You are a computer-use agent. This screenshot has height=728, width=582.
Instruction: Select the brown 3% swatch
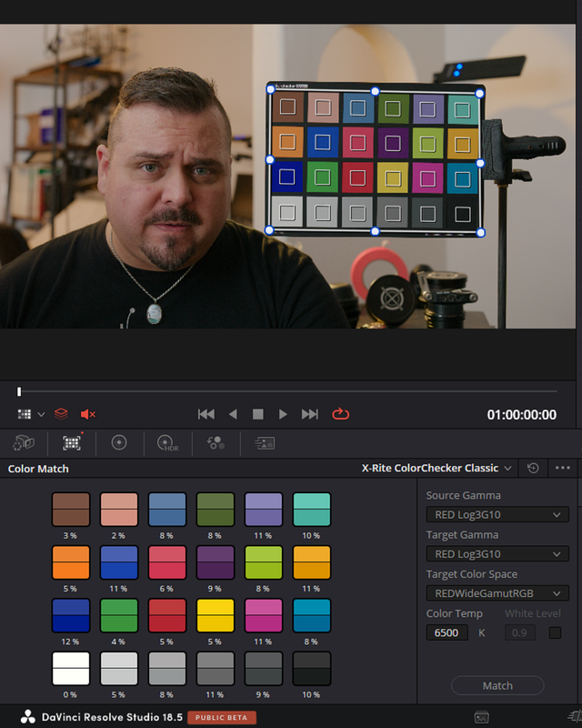tap(71, 510)
